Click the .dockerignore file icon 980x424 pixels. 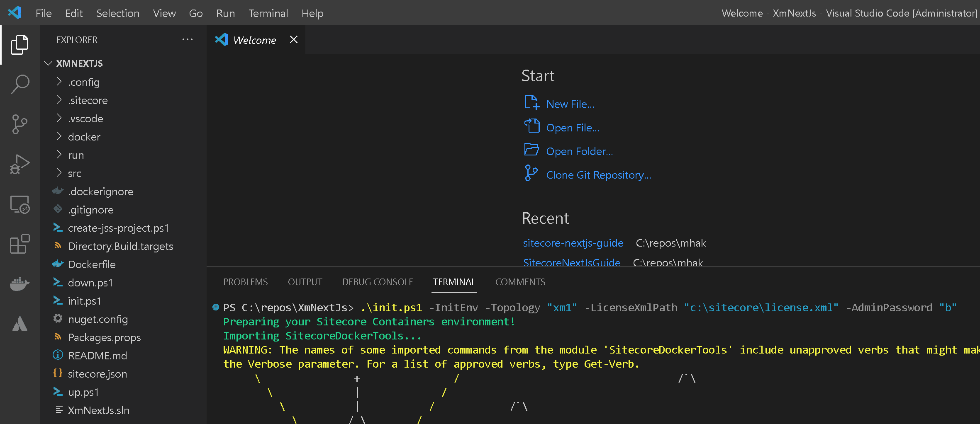(58, 191)
